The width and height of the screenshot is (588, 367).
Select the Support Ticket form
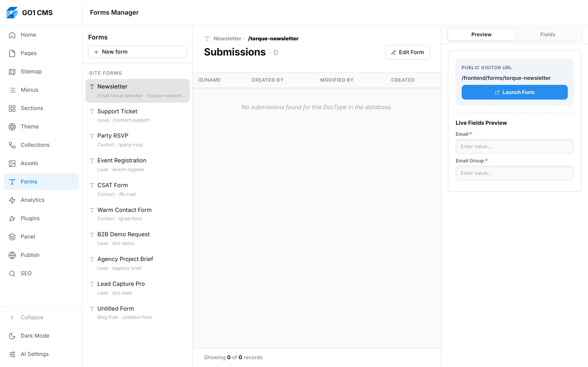tap(138, 115)
